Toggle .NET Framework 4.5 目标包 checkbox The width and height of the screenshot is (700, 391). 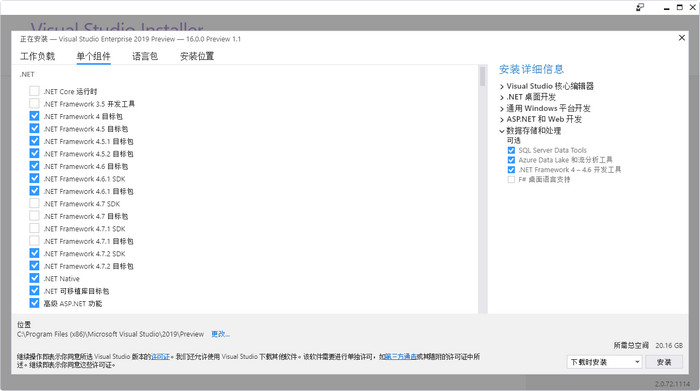34,129
